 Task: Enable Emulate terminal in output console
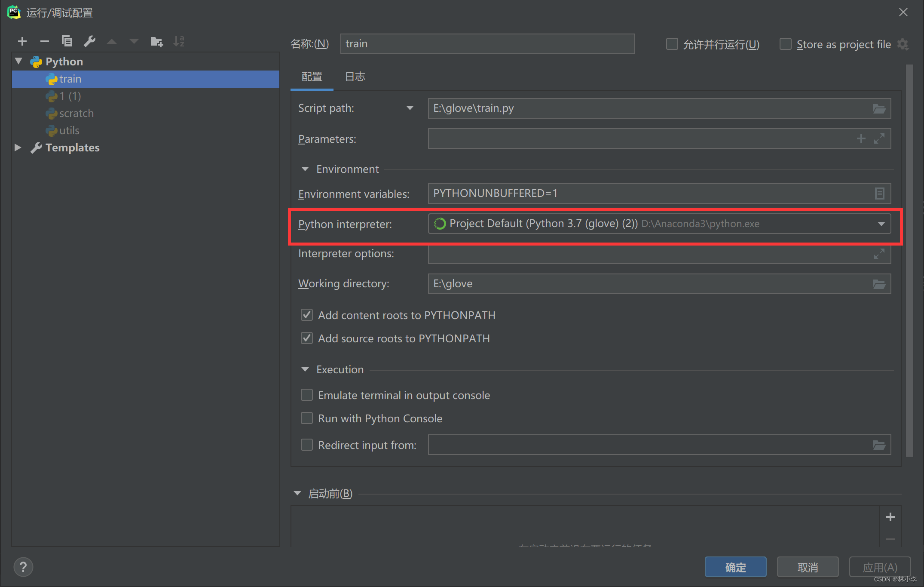click(307, 395)
